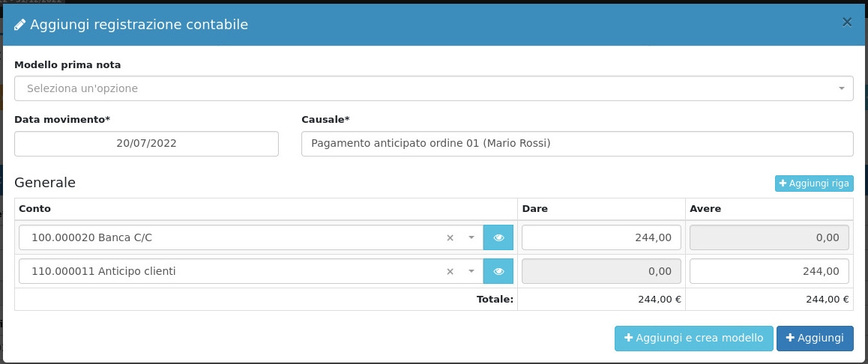Clear the Banca C/C account selection
Image resolution: width=868 pixels, height=364 pixels.
click(450, 237)
